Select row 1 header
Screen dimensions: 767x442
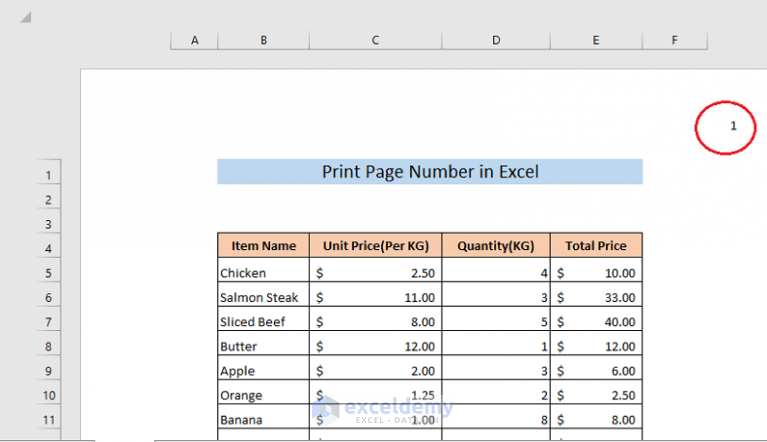(48, 172)
